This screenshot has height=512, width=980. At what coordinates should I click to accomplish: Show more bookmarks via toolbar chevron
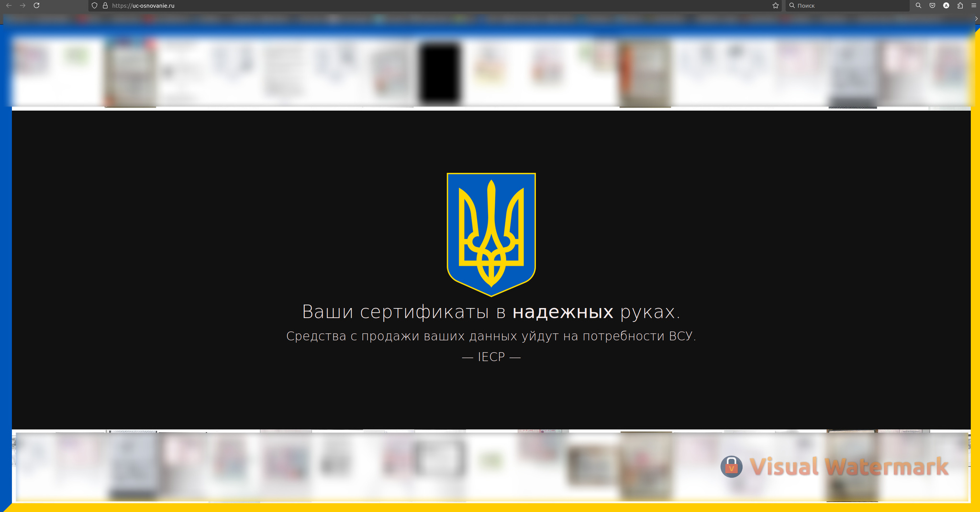(976, 19)
